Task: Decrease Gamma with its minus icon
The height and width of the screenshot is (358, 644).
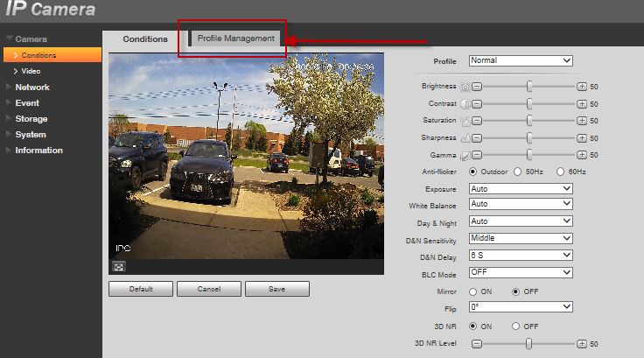Action: pos(477,155)
